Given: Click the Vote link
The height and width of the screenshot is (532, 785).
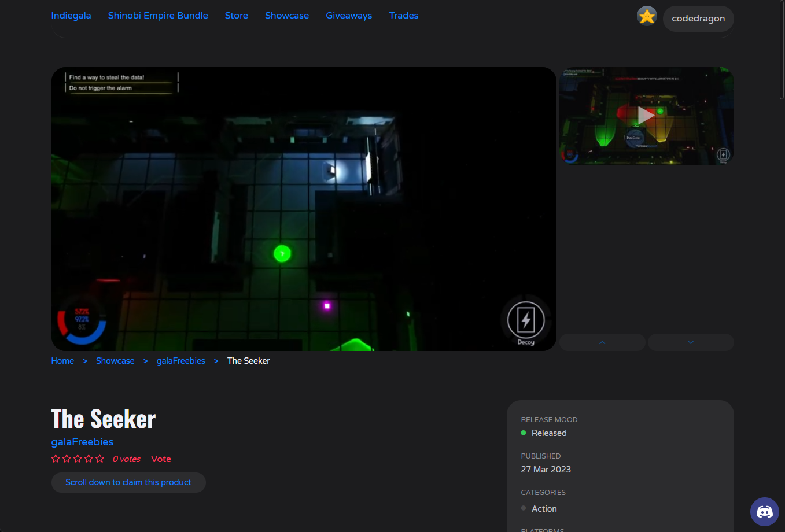Looking at the screenshot, I should (161, 459).
